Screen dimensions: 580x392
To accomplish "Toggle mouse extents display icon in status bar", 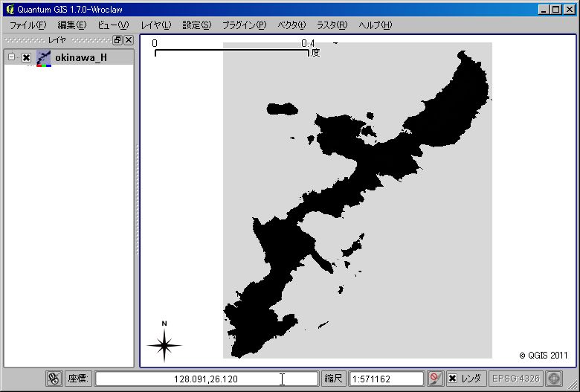I will click(x=54, y=379).
